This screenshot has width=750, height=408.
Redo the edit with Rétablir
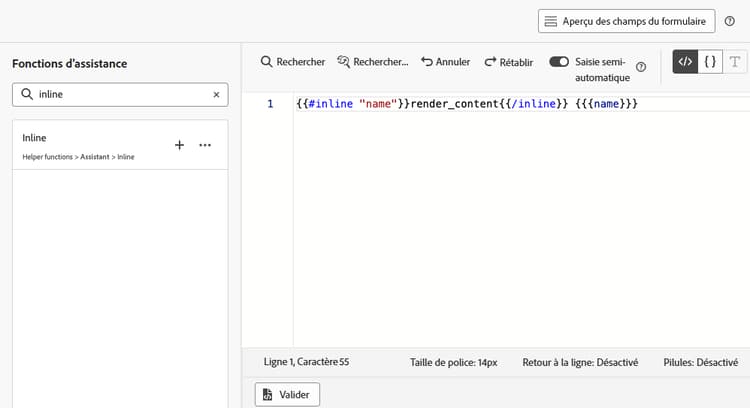(508, 62)
